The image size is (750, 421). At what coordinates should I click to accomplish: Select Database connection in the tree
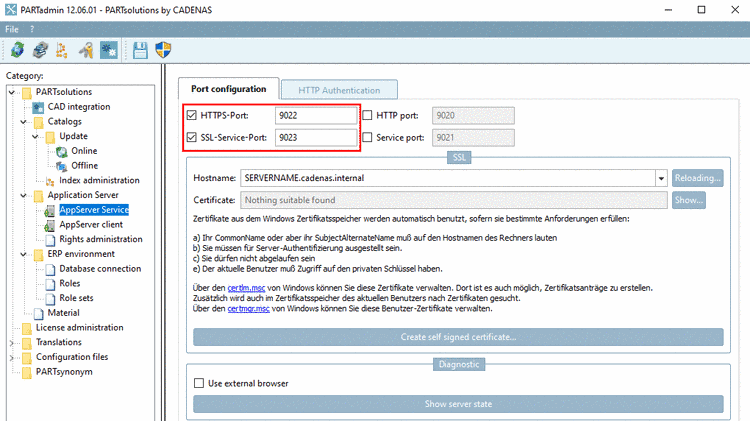[x=100, y=269]
